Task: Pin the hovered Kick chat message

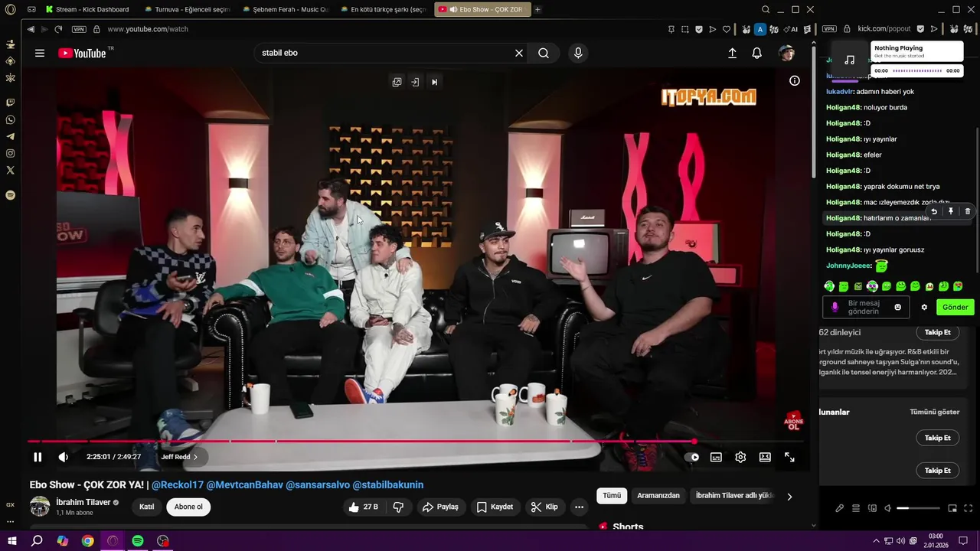Action: (x=951, y=211)
